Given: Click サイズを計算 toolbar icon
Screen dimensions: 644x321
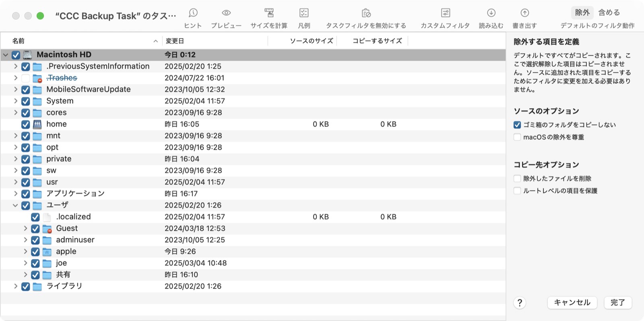Looking at the screenshot, I should [269, 13].
